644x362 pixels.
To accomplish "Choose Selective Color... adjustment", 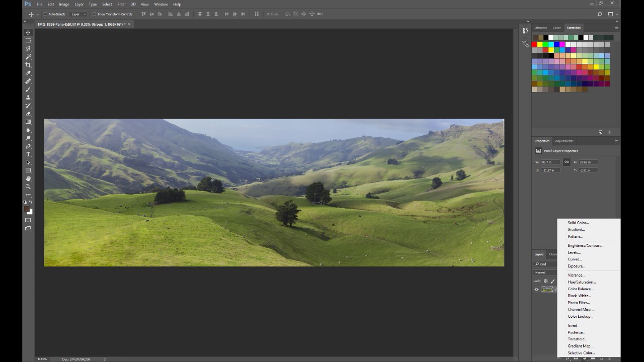I will point(581,353).
